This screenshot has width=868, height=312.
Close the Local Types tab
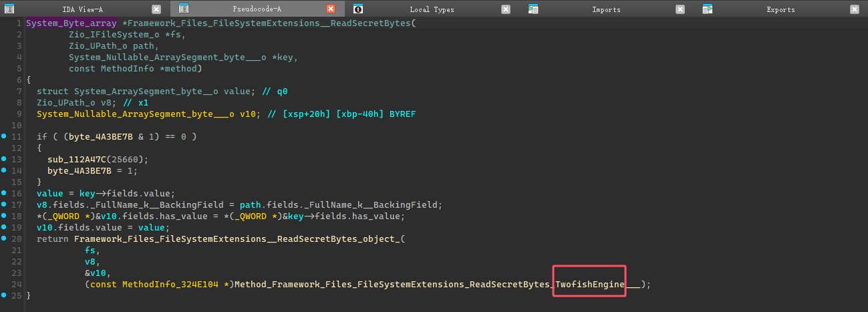(505, 9)
